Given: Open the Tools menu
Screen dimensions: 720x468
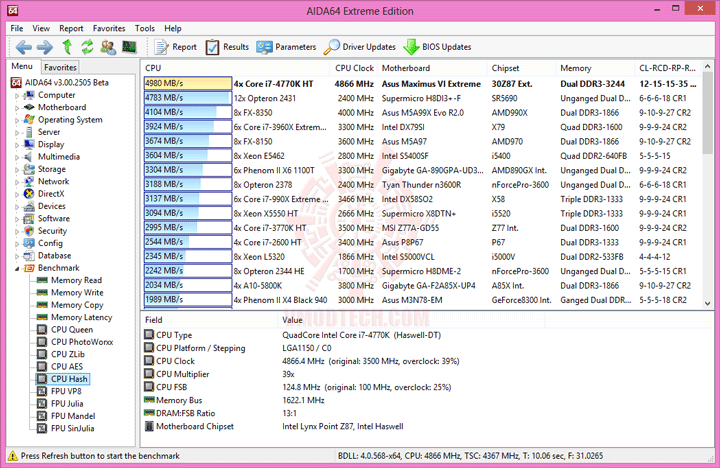Looking at the screenshot, I should [145, 28].
